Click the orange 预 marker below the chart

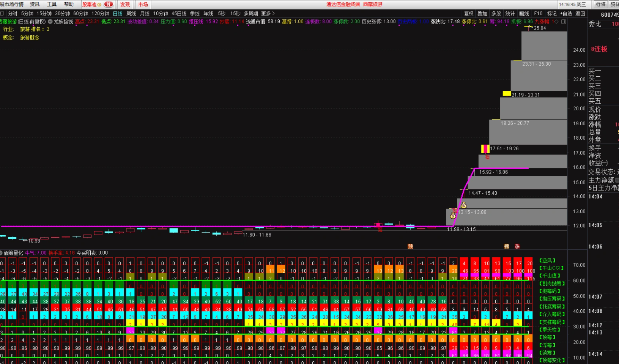[410, 246]
